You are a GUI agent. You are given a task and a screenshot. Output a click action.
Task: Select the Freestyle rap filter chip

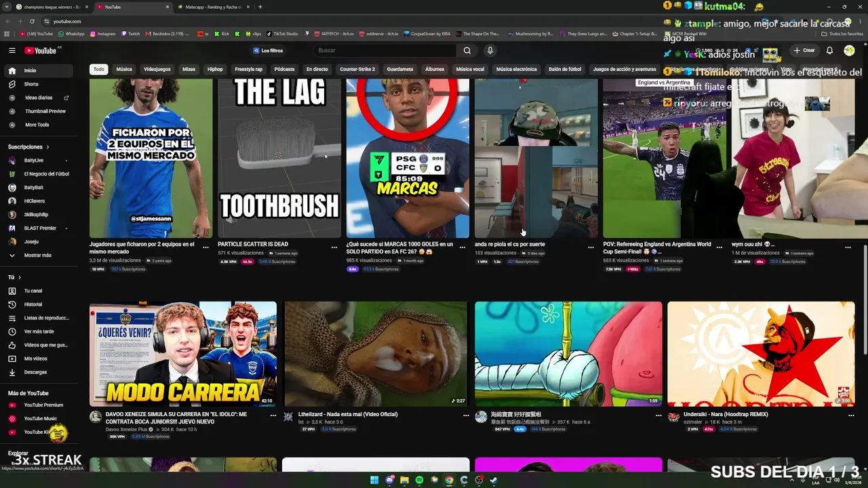point(248,69)
